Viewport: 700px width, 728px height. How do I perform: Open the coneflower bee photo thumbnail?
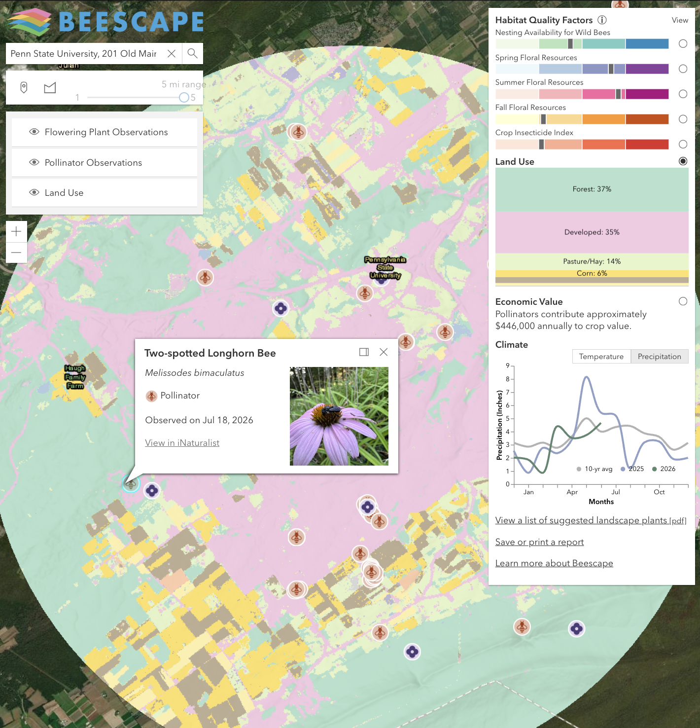(339, 416)
